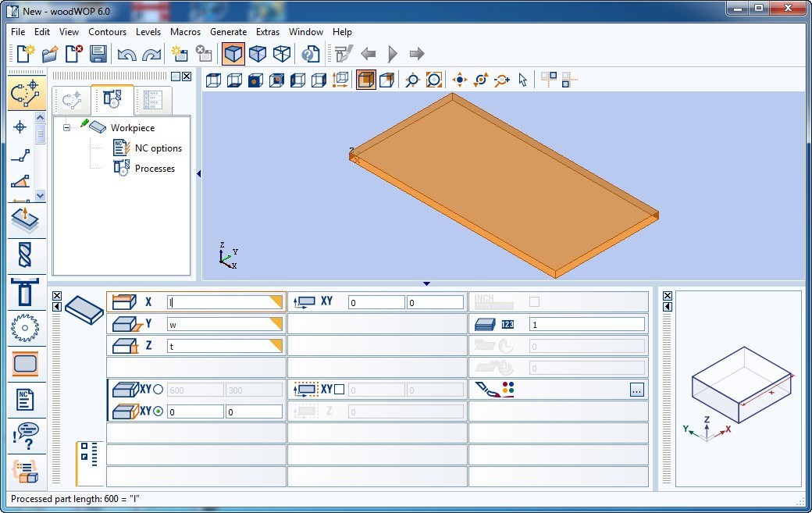Close the parameter panel with X
This screenshot has width=812, height=513.
coord(57,296)
